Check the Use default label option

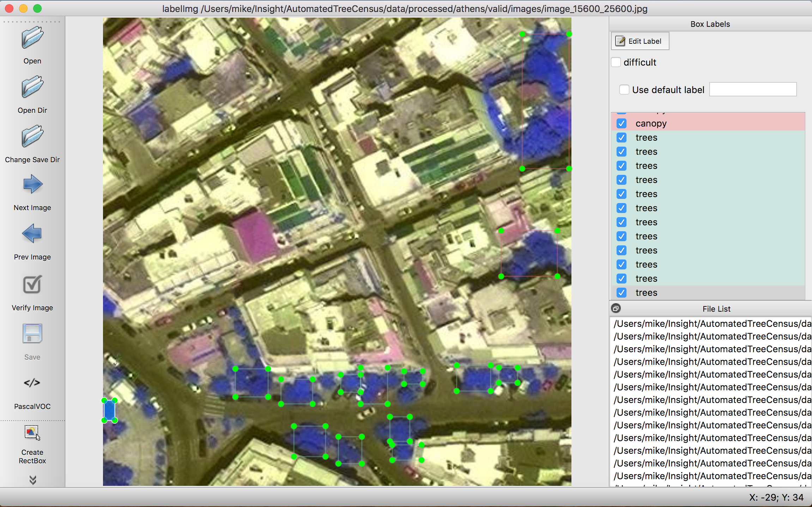tap(624, 90)
